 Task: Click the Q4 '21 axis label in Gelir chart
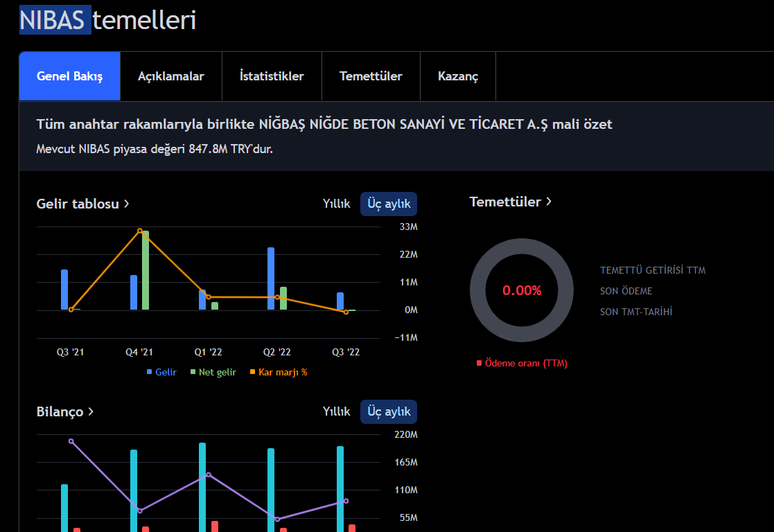tap(139, 353)
